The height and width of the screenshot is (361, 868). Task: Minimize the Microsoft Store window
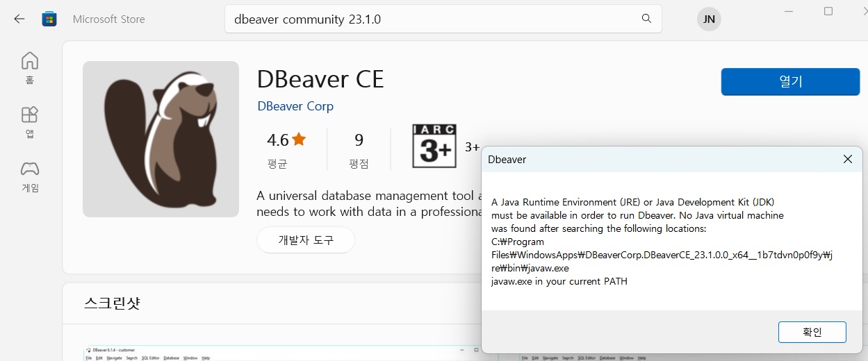tap(788, 11)
